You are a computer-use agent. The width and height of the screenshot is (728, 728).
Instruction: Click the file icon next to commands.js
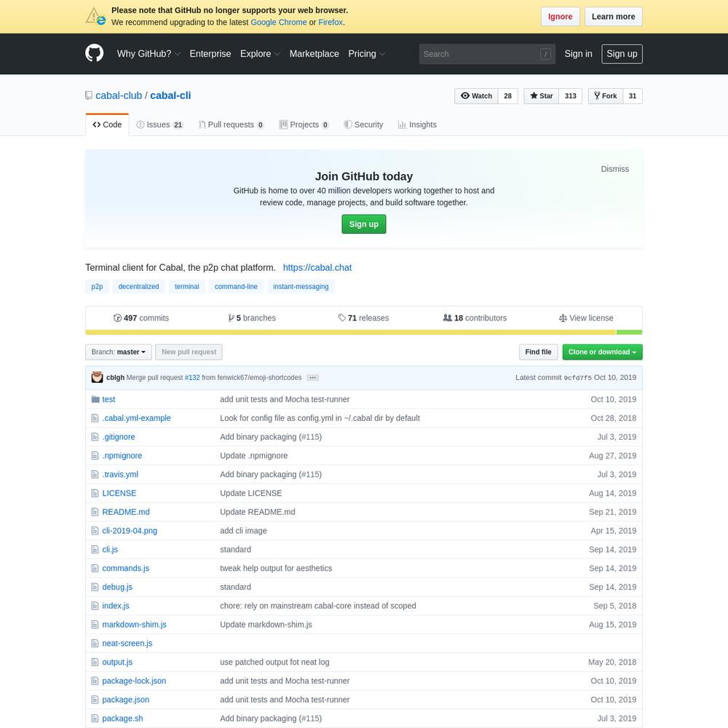point(95,569)
